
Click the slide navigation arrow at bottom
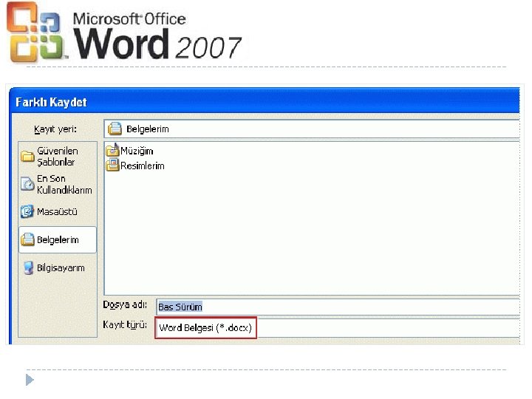tap(30, 380)
